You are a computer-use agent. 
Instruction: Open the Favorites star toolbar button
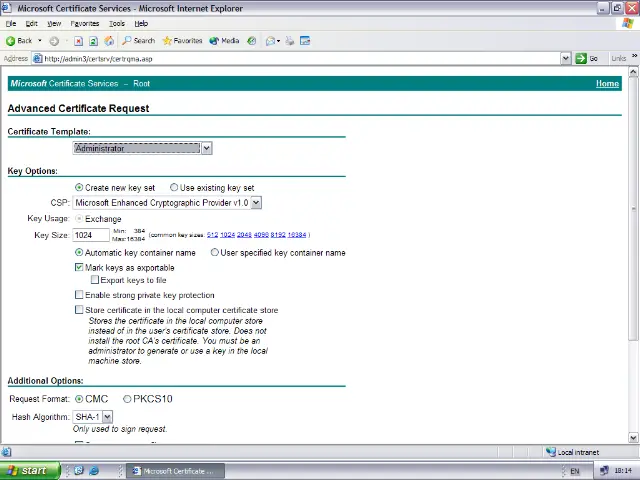[x=182, y=41]
